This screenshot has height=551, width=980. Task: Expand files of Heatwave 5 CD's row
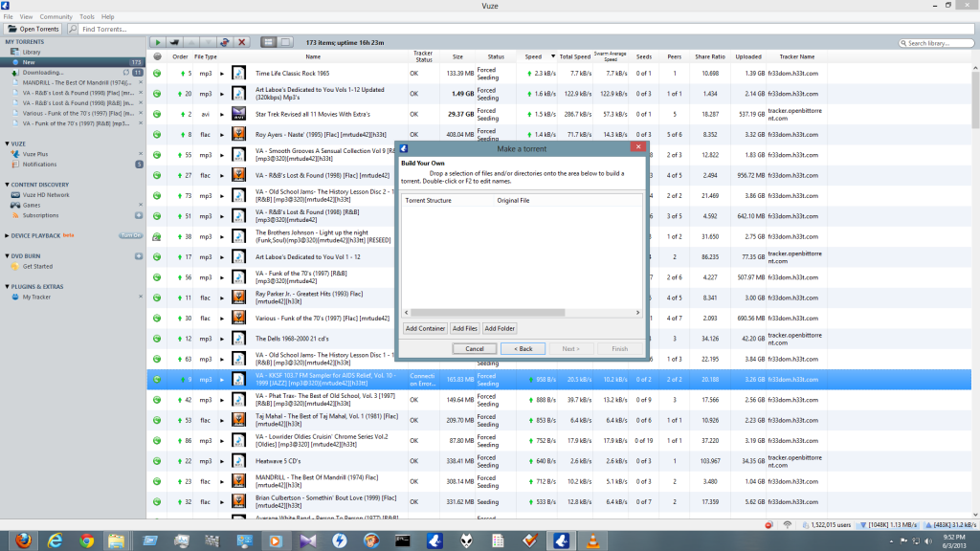[222, 461]
